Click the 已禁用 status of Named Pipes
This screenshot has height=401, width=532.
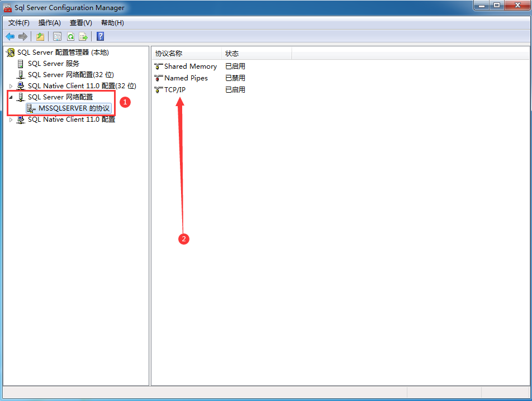tap(235, 78)
